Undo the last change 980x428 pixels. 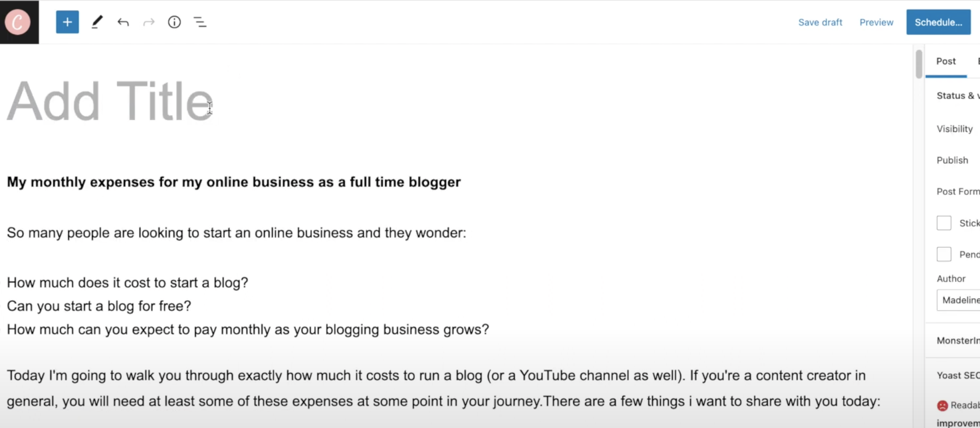(x=123, y=22)
